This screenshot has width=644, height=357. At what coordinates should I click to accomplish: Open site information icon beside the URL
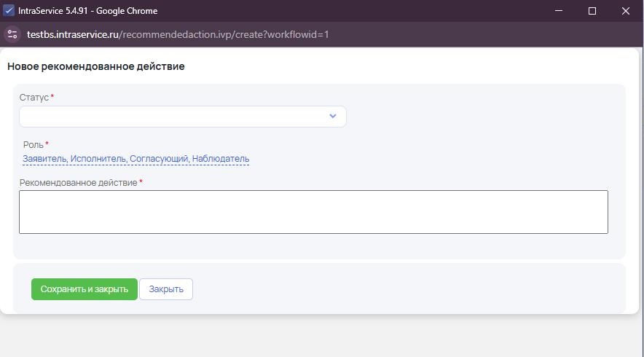pyautogui.click(x=12, y=34)
